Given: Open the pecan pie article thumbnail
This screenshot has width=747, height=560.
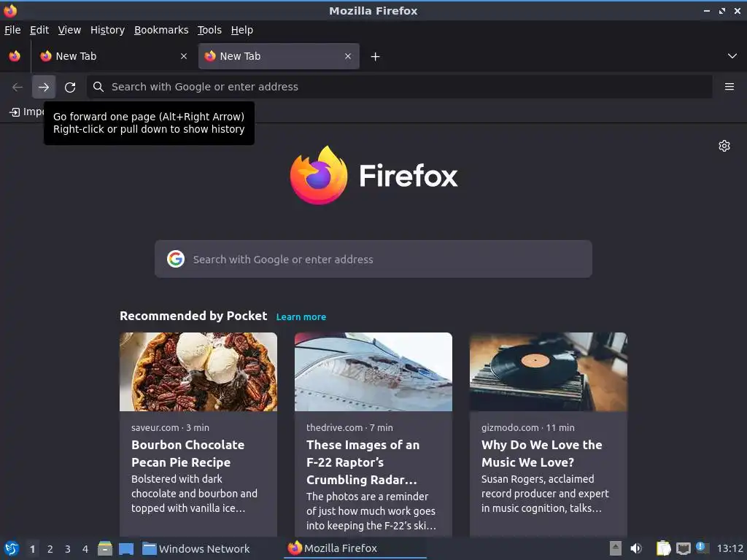Looking at the screenshot, I should tap(198, 372).
